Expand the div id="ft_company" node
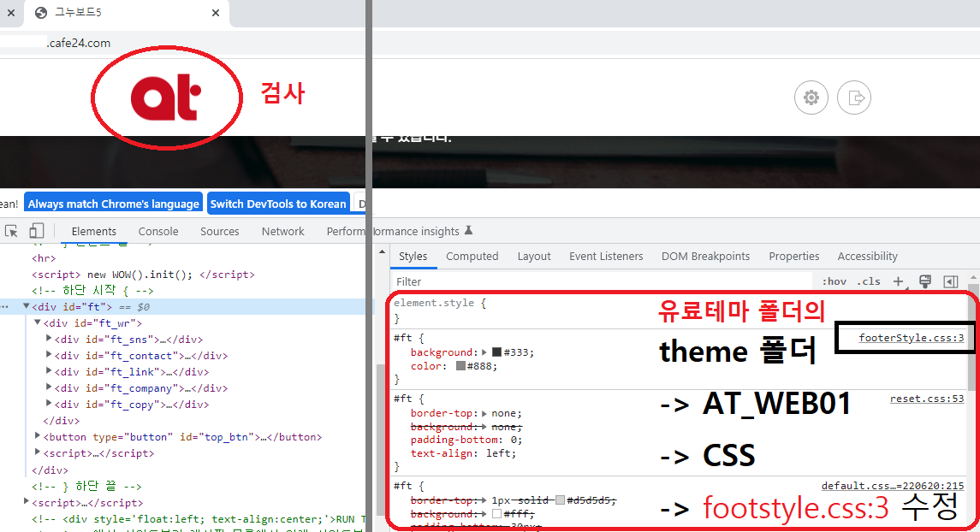 tap(49, 387)
